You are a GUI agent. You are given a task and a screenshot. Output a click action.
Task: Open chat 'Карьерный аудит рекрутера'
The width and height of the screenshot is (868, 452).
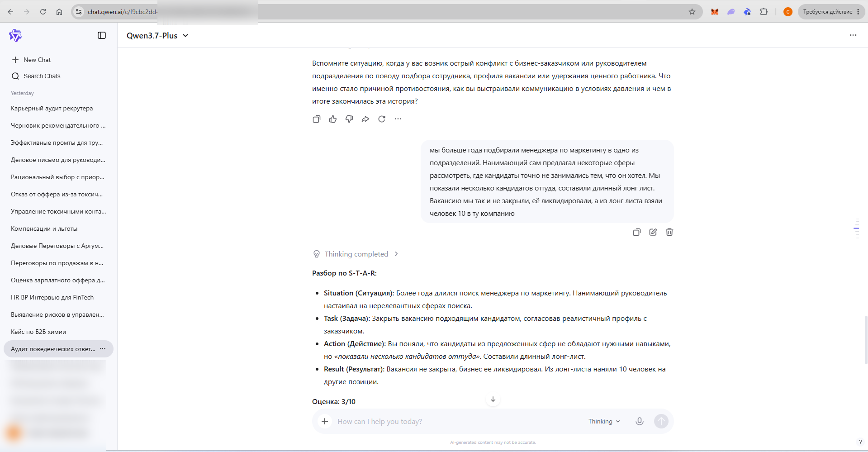(x=58, y=108)
